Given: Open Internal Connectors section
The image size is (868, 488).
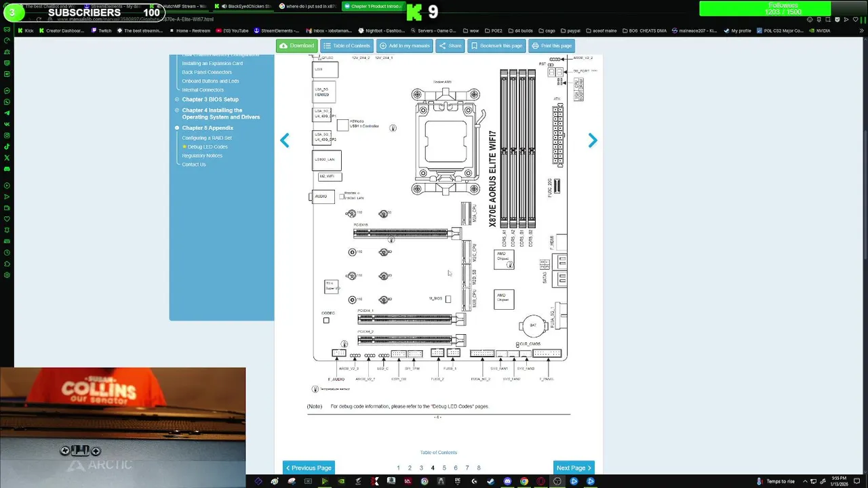Looking at the screenshot, I should pyautogui.click(x=203, y=89).
